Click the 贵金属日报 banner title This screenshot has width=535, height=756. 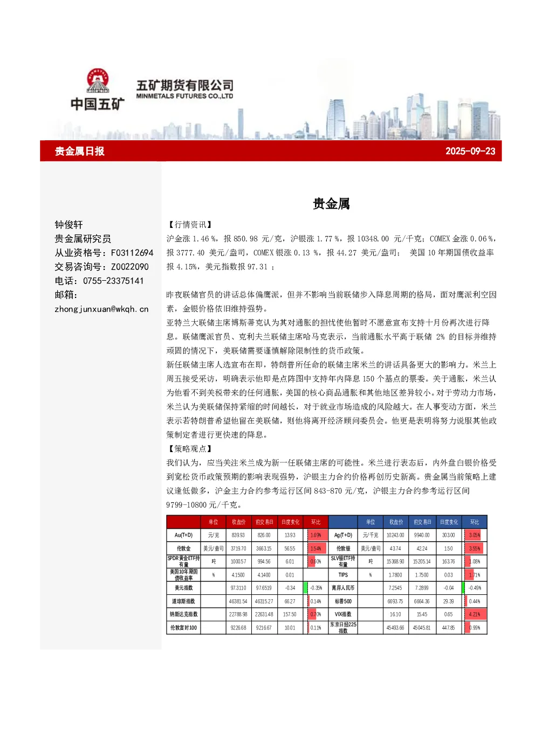80,151
